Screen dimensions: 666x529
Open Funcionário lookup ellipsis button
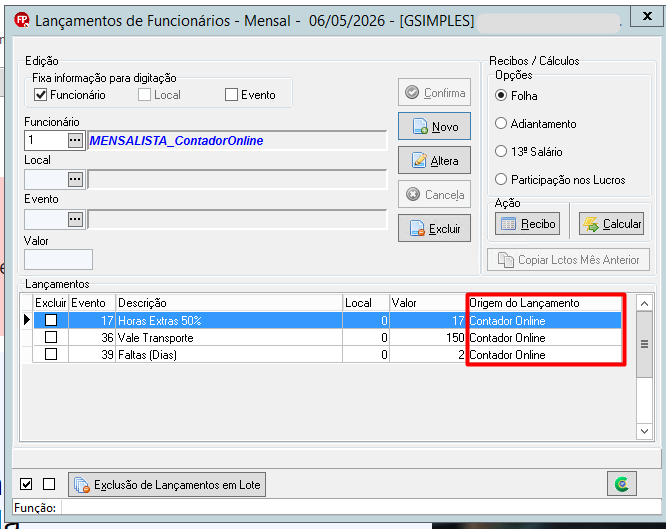75,140
